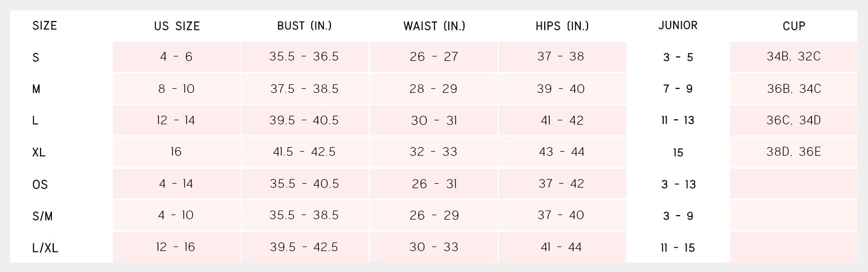Click the US SIZE column header
868x272 pixels.
(x=177, y=26)
